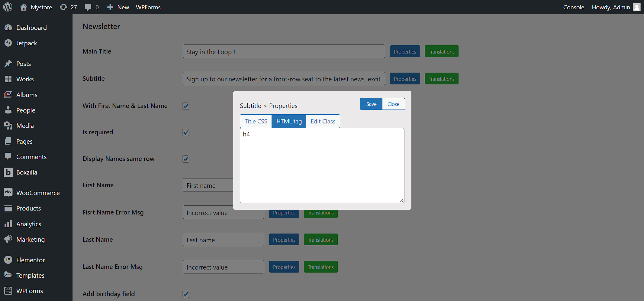Open the WordPress logo menu
The height and width of the screenshot is (301, 644).
point(8,7)
